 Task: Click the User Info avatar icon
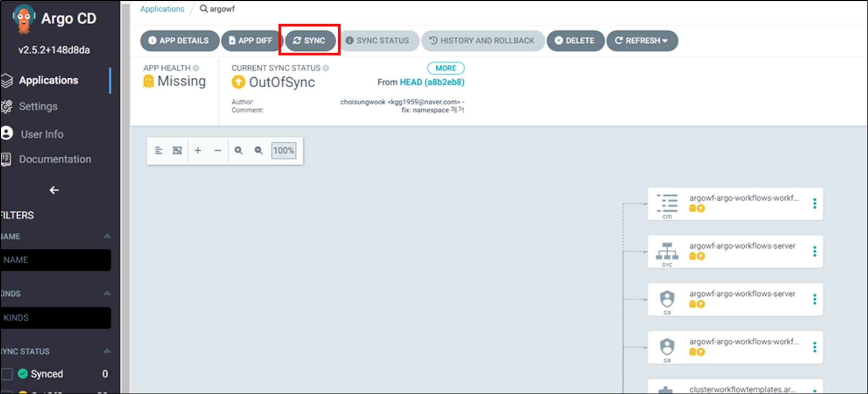7,133
